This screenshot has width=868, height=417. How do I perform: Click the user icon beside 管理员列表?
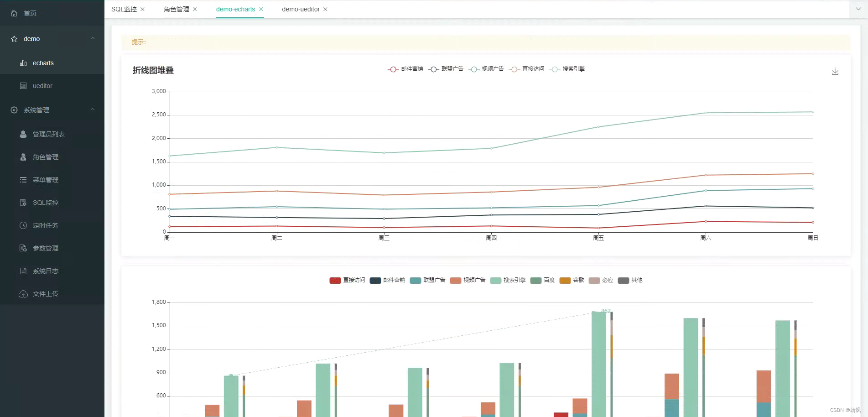point(23,134)
